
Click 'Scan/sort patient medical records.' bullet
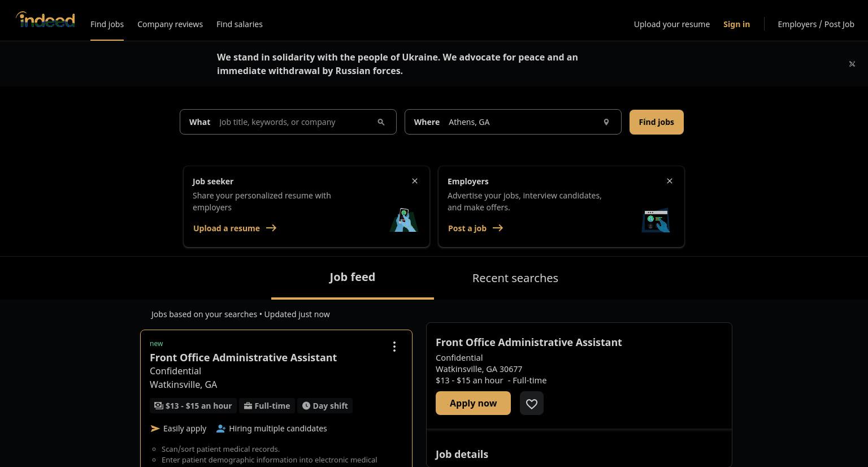pos(220,449)
